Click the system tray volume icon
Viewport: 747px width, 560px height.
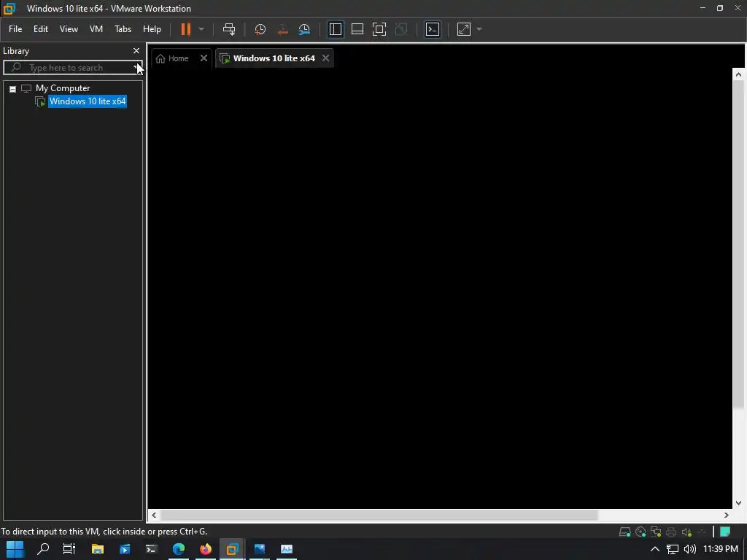pos(690,549)
